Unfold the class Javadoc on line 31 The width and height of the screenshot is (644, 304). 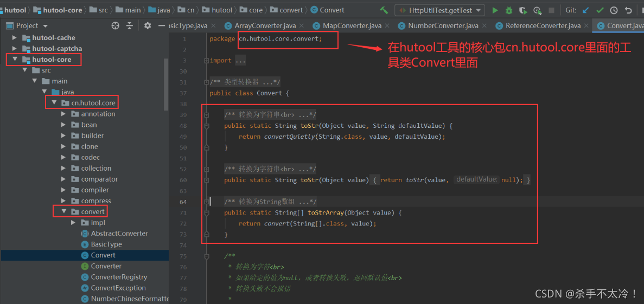(206, 82)
